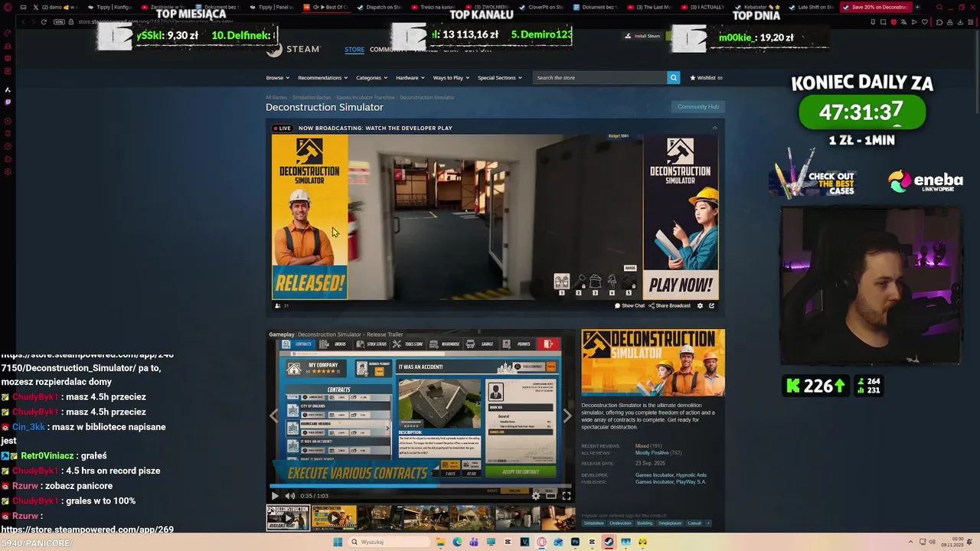Image resolution: width=980 pixels, height=551 pixels.
Task: Switch to 'CloverPit on Ste' browser tab
Action: click(542, 7)
